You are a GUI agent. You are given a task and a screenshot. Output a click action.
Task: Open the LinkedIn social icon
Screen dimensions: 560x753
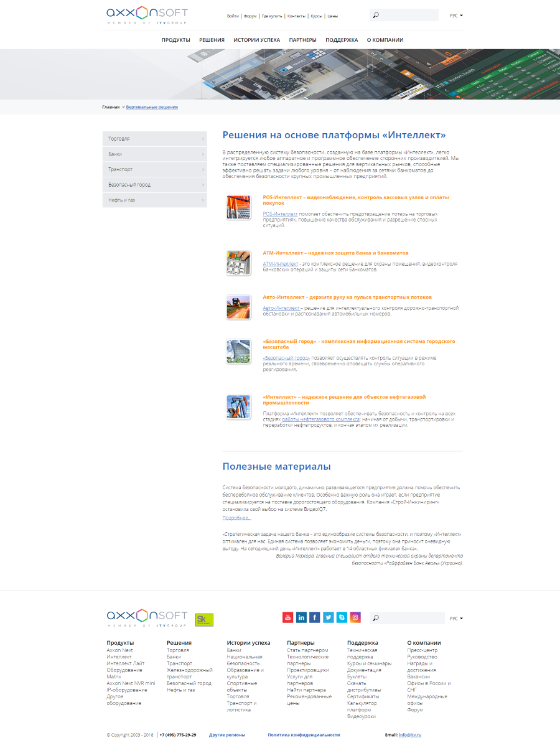click(x=301, y=617)
